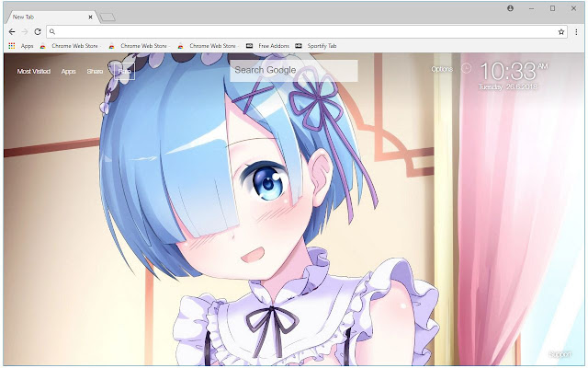The width and height of the screenshot is (588, 368).
Task: Minimize the Chrome window
Action: [531, 8]
